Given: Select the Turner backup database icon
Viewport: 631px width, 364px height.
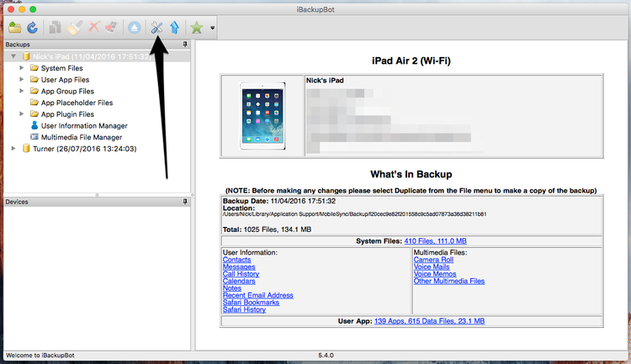Looking at the screenshot, I should (26, 149).
